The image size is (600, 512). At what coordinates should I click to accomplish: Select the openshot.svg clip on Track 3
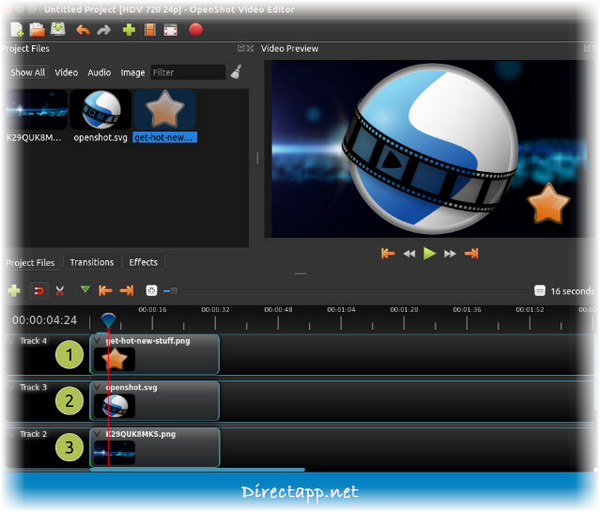[x=155, y=401]
